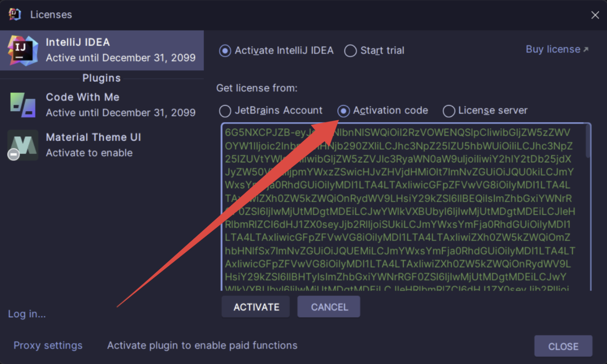Click the IntelliJ IDEA product icon in sidebar
This screenshot has width=607, height=364.
(x=22, y=48)
